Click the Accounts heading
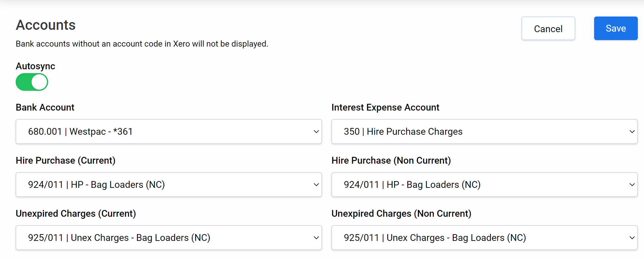Image resolution: width=644 pixels, height=258 pixels. click(46, 25)
